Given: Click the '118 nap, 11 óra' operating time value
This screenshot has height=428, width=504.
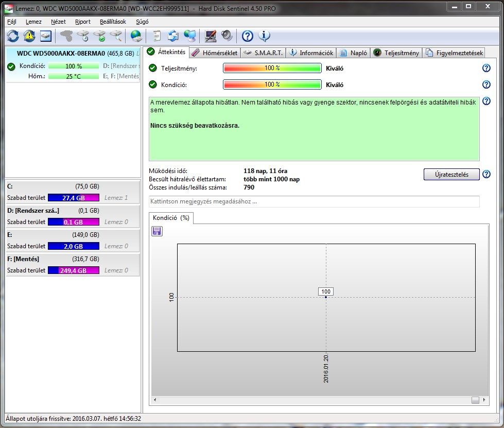Looking at the screenshot, I should [x=266, y=171].
